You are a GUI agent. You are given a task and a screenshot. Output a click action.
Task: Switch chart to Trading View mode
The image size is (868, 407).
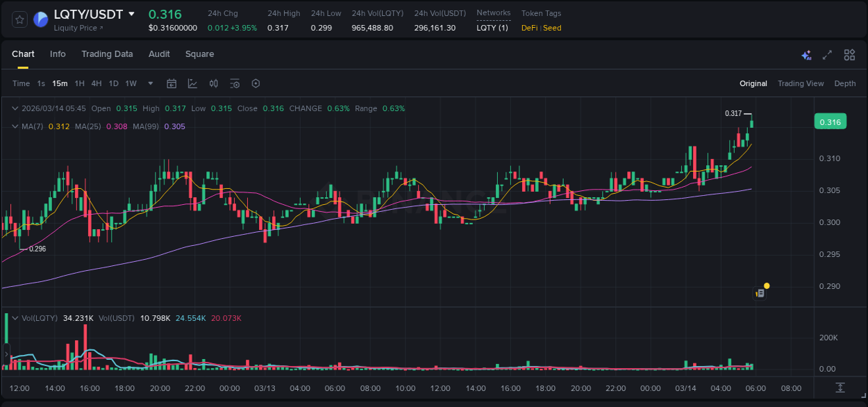[x=801, y=83]
